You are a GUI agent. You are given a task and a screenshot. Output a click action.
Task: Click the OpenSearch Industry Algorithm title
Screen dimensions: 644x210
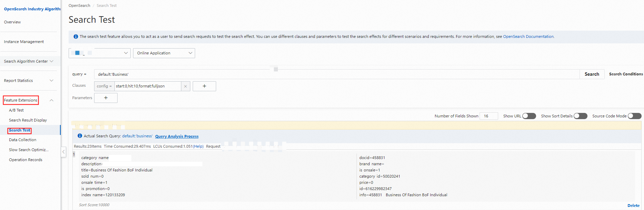click(x=32, y=9)
